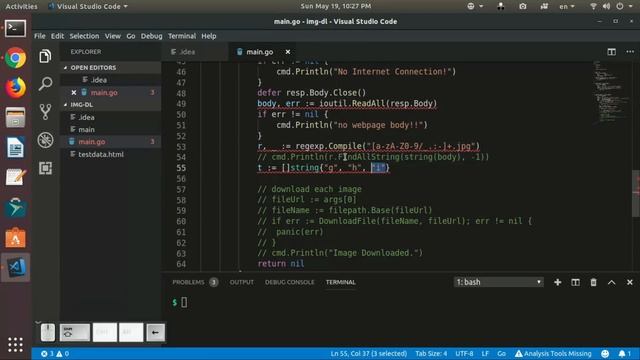This screenshot has width=640, height=360.
Task: Open notifications bell in status bar
Action: pyautogui.click(x=624, y=353)
